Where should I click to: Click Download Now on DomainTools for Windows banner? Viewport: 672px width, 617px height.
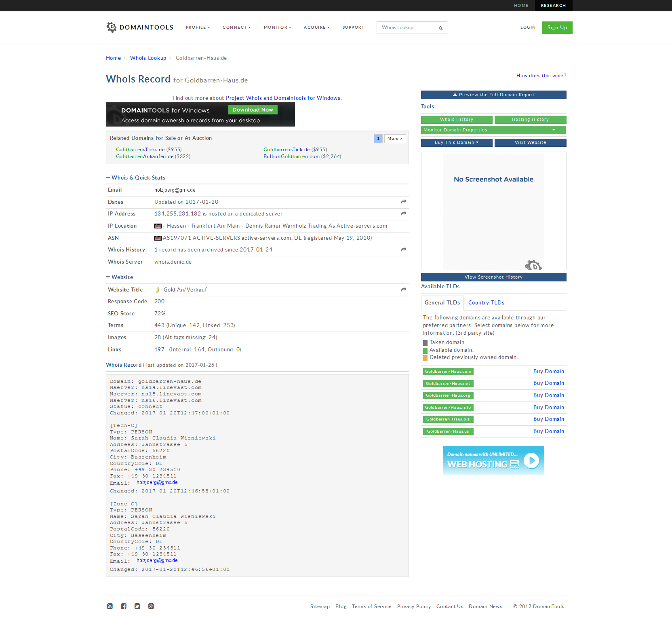pos(253,110)
